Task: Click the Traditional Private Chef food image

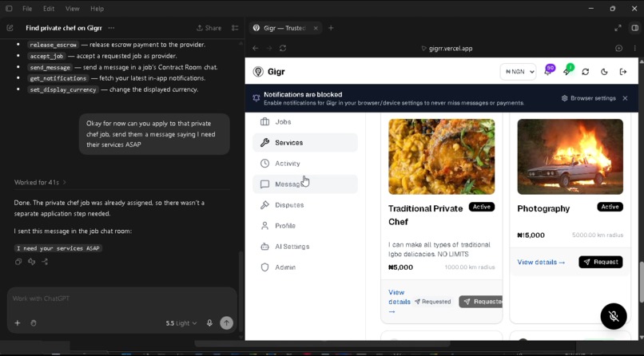Action: pyautogui.click(x=442, y=156)
